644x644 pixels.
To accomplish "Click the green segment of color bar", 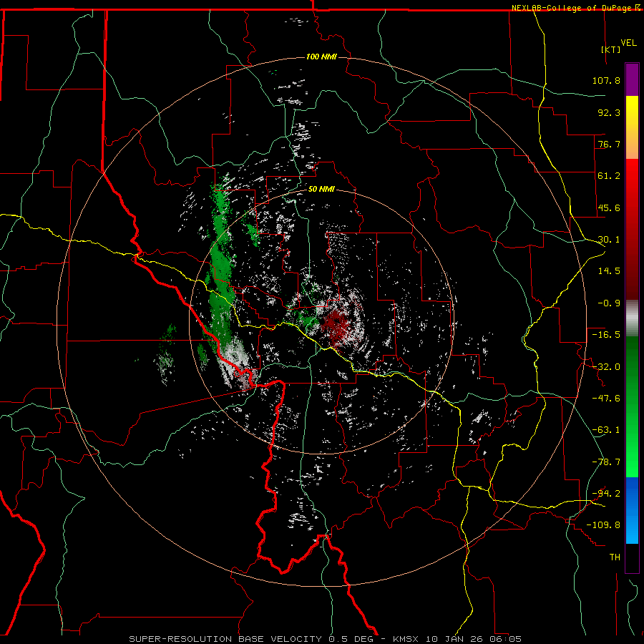I will (632, 406).
